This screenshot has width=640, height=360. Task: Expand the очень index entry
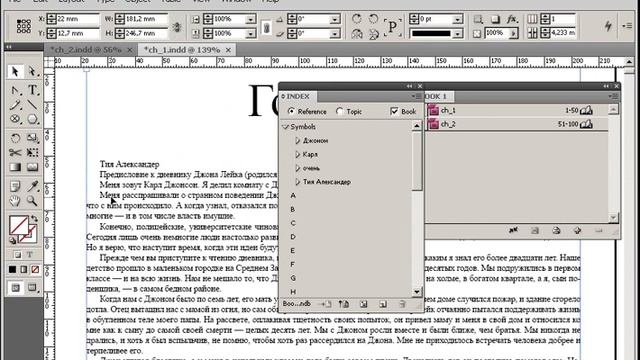coord(298,168)
